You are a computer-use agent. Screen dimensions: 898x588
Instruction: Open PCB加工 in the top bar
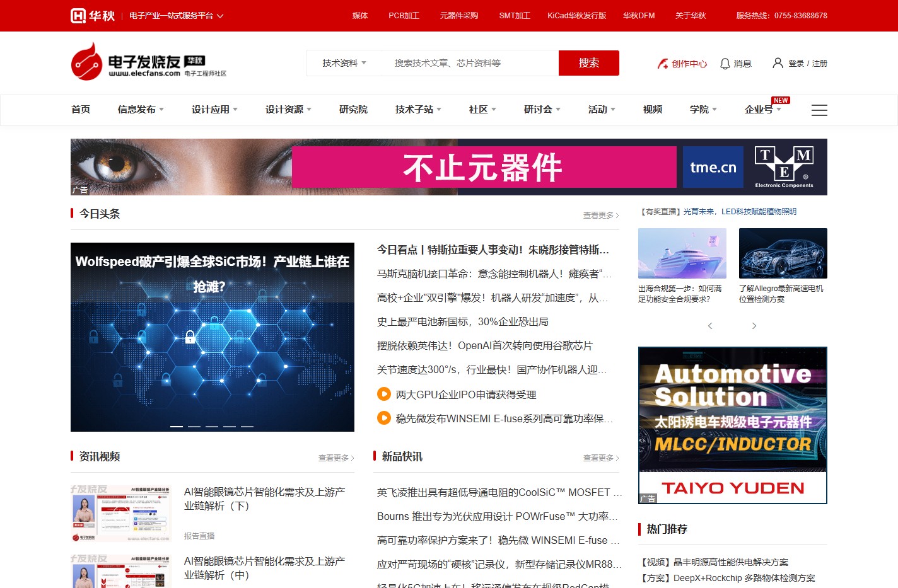point(404,16)
